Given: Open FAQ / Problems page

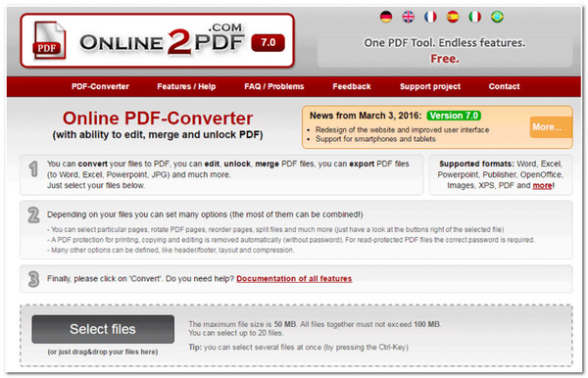Looking at the screenshot, I should click(x=274, y=86).
